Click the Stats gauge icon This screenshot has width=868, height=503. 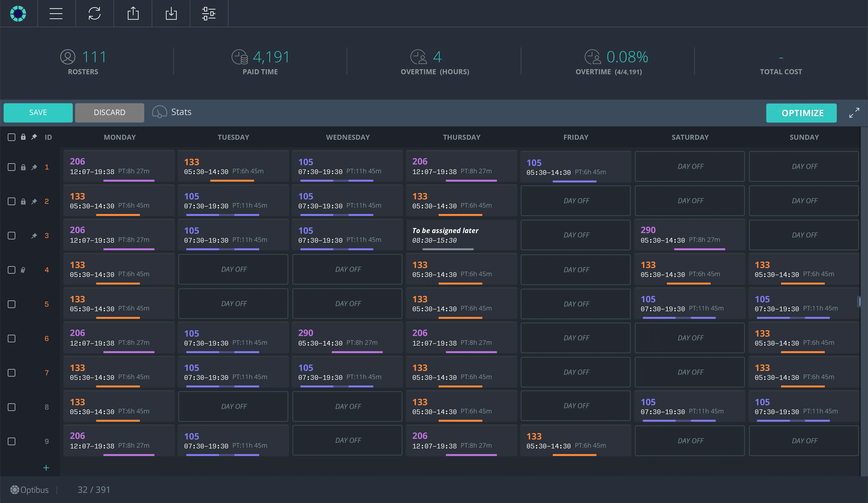pyautogui.click(x=159, y=112)
